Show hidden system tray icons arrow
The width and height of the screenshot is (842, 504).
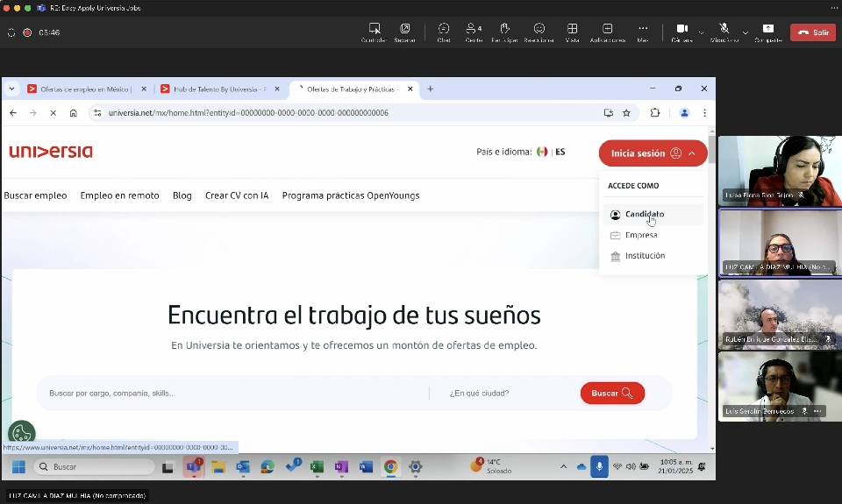(563, 467)
